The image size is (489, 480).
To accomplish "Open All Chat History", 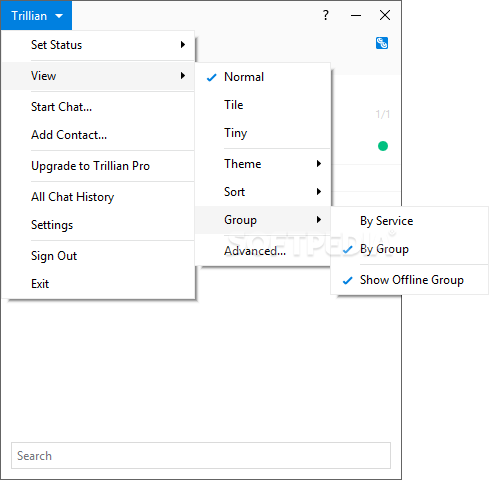I will pos(99,197).
